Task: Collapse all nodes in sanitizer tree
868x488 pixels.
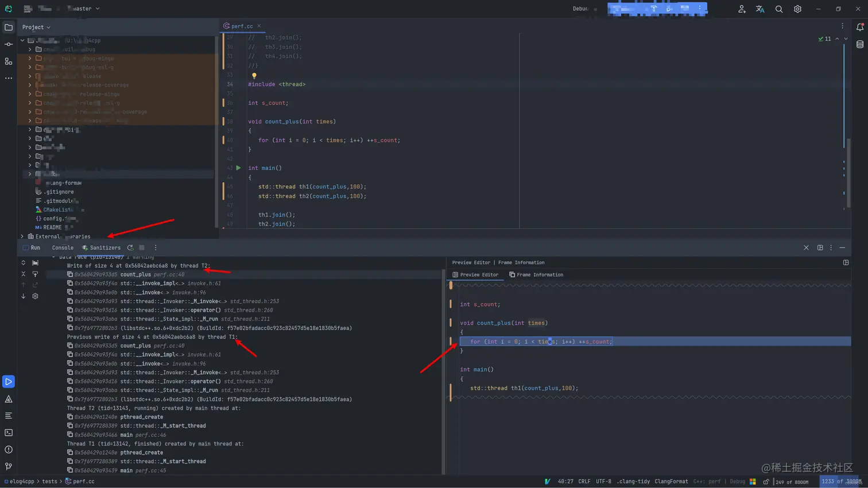Action: coord(24,274)
